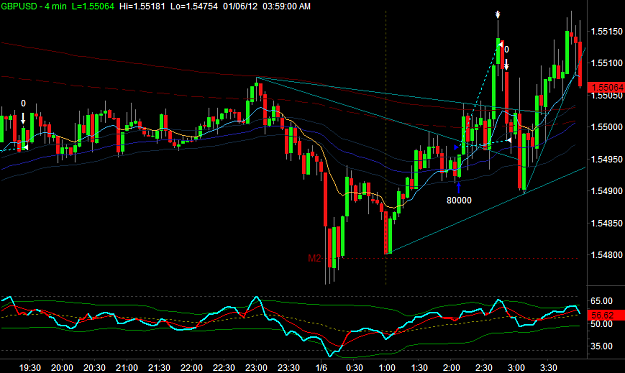Click the 3:30 time axis label
Screen dimensions: 625x373
(x=548, y=368)
